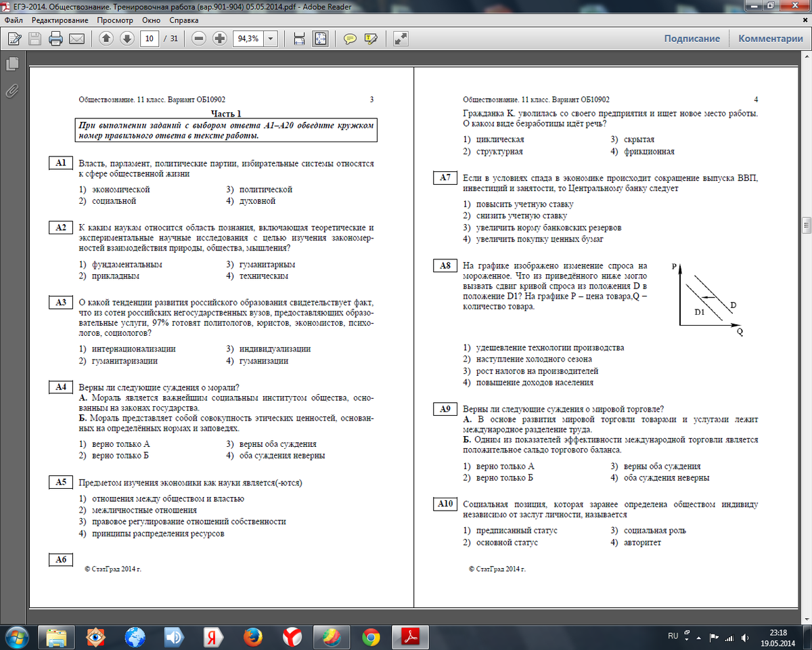Go to next page with down arrow
812x650 pixels.
[x=127, y=39]
